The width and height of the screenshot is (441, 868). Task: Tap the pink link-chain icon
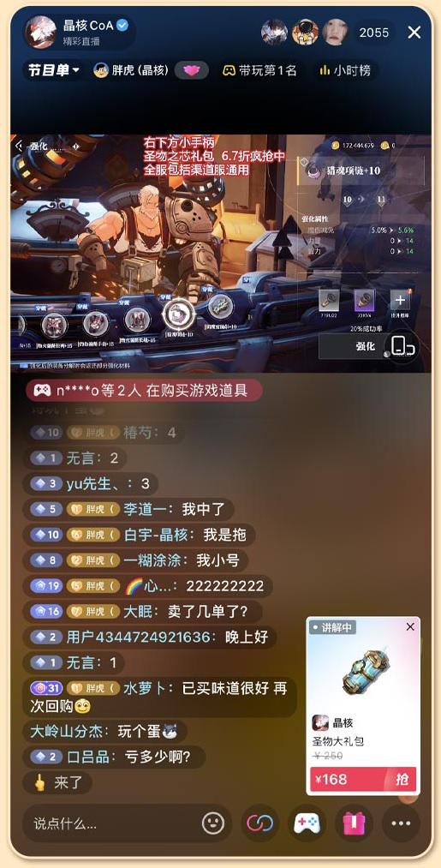pyautogui.click(x=260, y=823)
